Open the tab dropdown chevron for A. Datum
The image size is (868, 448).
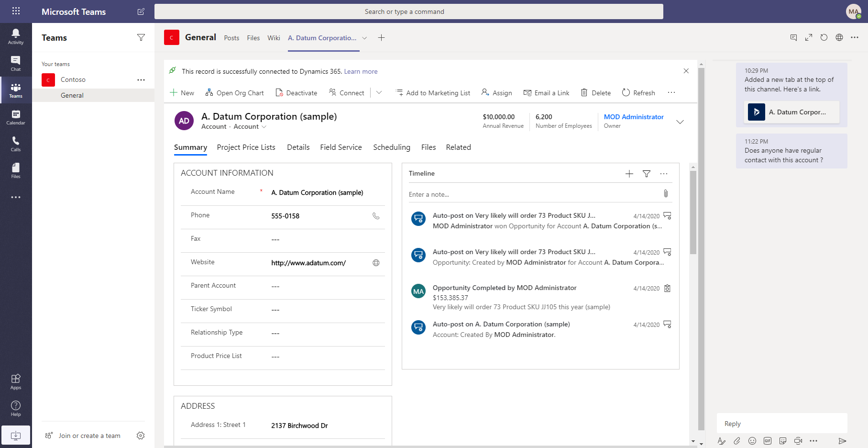pyautogui.click(x=364, y=38)
